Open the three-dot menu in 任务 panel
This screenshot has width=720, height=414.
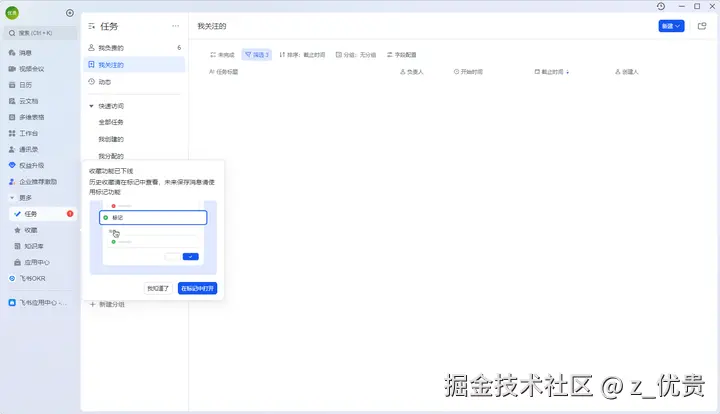(x=175, y=26)
